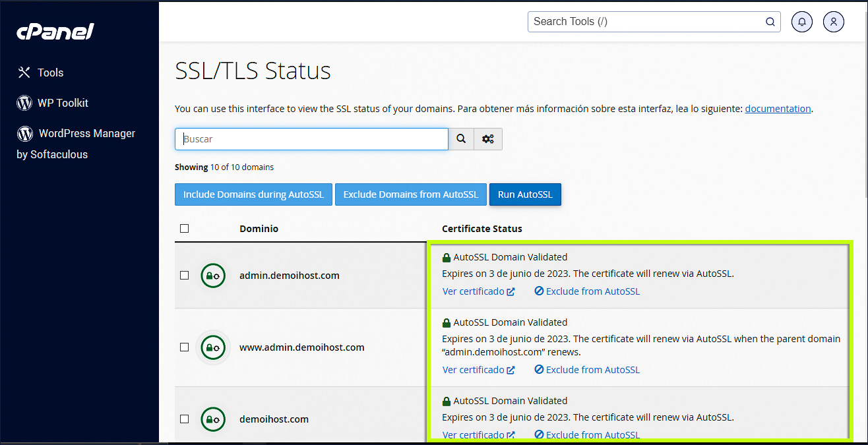Screen dimensions: 868x445
Task: Click the lock icon for demoihost.com
Action: 212,419
